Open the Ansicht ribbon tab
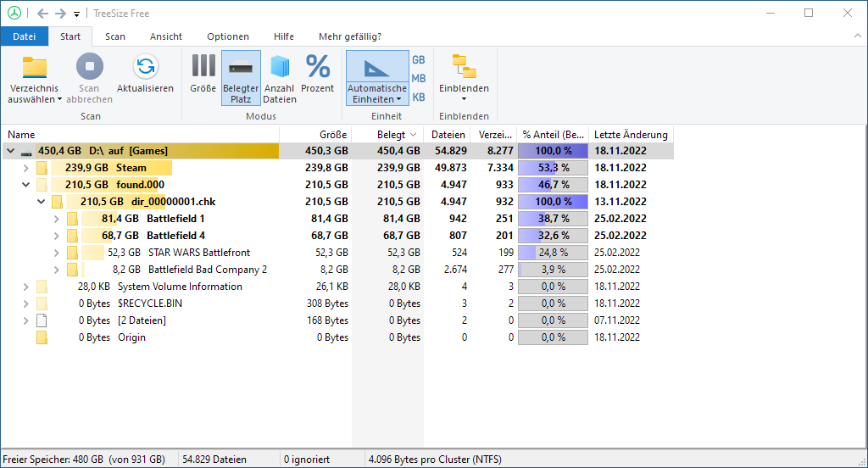The height and width of the screenshot is (468, 868). coord(166,36)
